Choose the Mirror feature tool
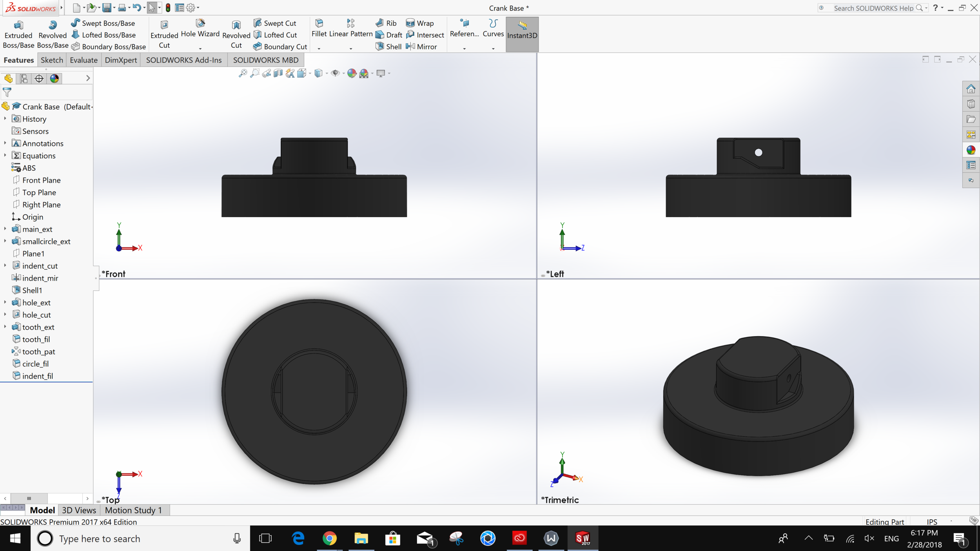Viewport: 980px width, 551px height. tap(421, 47)
